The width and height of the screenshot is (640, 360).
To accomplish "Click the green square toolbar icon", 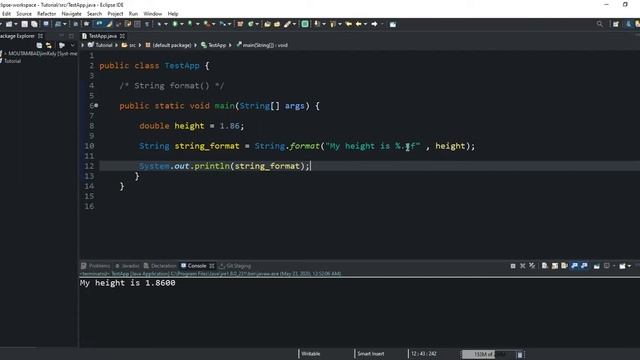I will [305, 24].
